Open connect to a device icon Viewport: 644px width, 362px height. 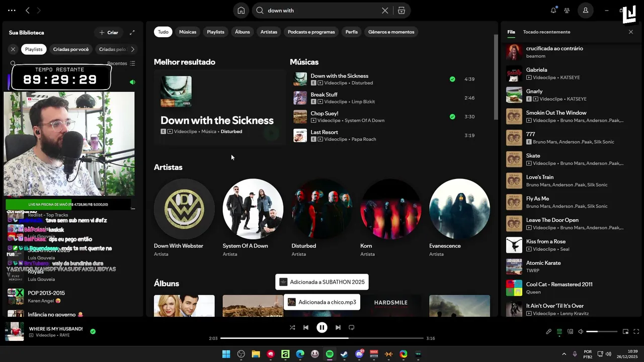(x=570, y=332)
